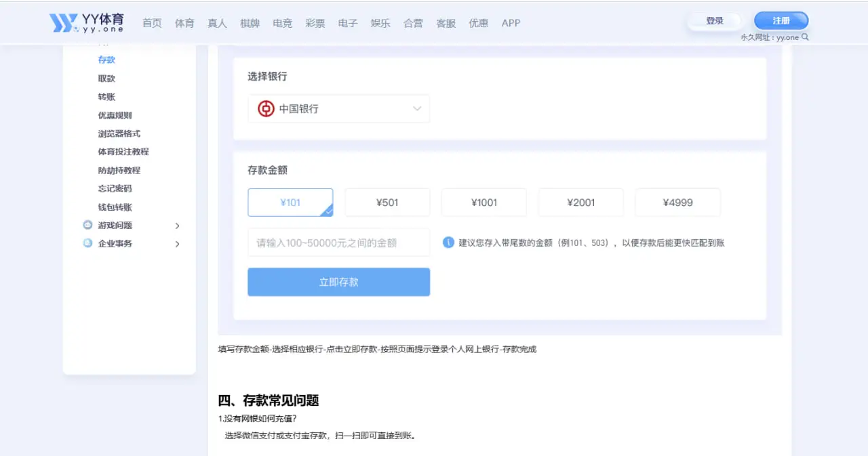Screen dimensions: 868x456
Task: Click the magnifier icon next to 永久网址
Action: 804,37
